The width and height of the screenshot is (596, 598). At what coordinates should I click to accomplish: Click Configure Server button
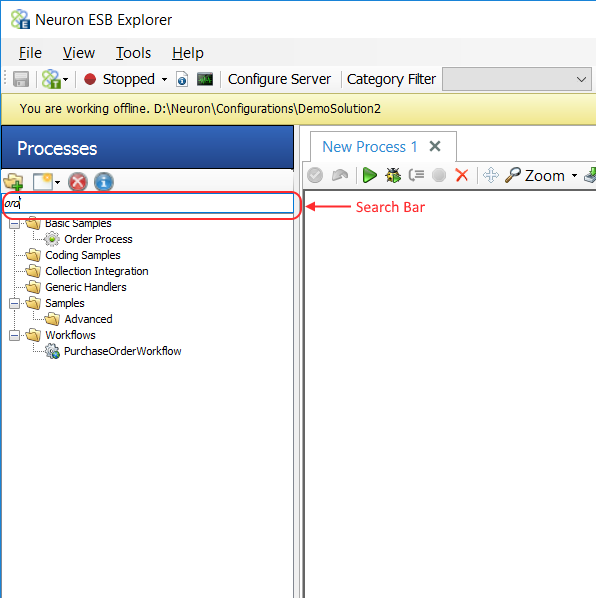coord(280,79)
